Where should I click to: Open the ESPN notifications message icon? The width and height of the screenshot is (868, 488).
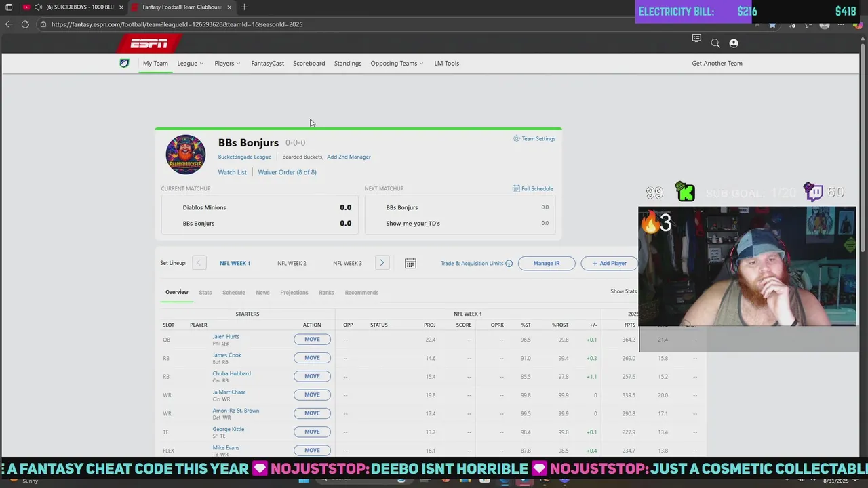pyautogui.click(x=696, y=39)
